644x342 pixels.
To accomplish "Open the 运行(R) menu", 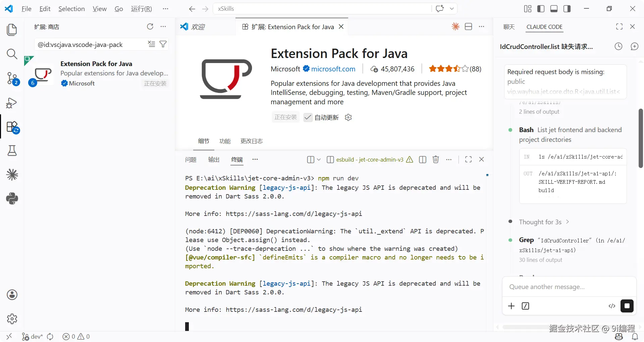I will 141,9.
